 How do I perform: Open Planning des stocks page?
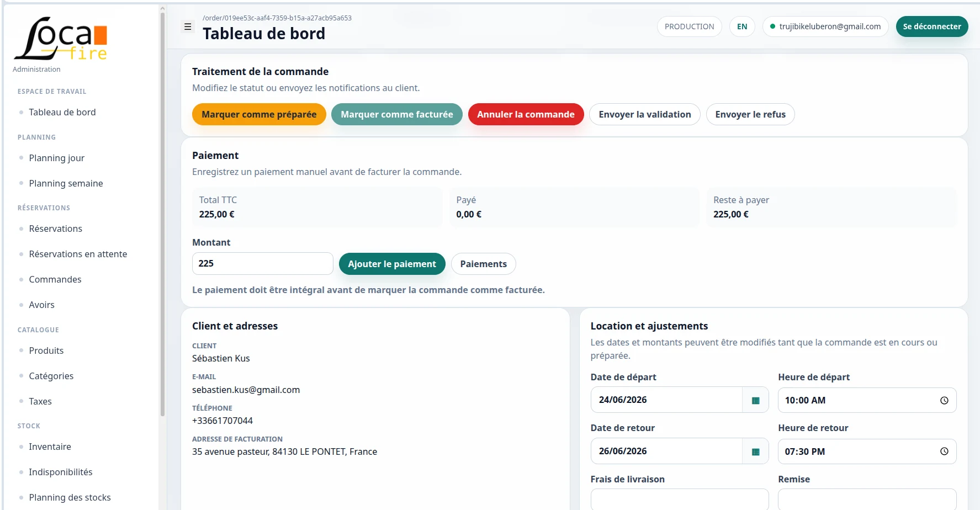click(x=70, y=497)
